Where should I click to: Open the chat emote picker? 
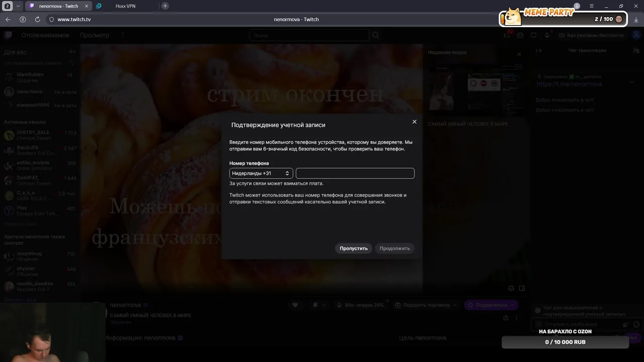point(636,325)
